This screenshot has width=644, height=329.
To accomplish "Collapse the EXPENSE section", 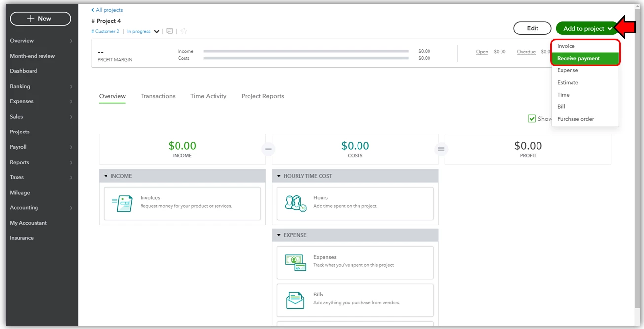I will (279, 235).
